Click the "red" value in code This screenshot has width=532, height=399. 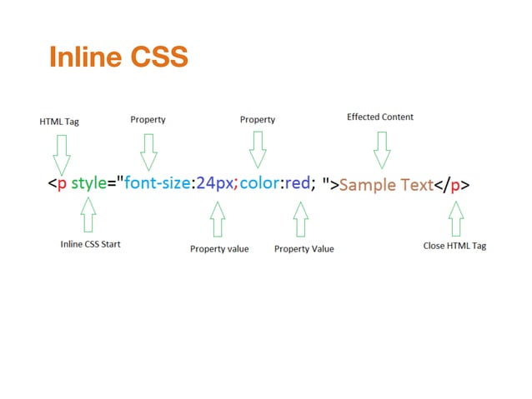pyautogui.click(x=298, y=182)
